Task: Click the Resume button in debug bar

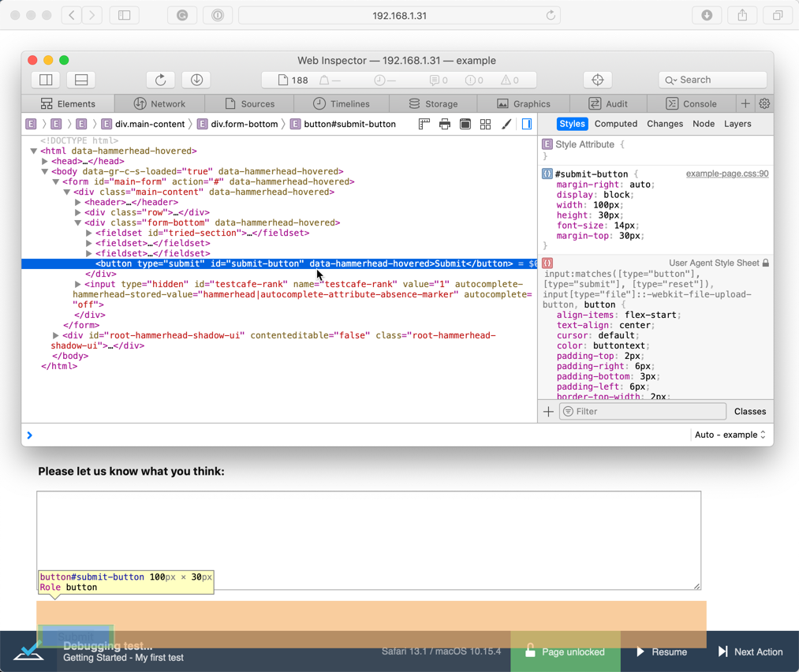Action: (x=662, y=651)
